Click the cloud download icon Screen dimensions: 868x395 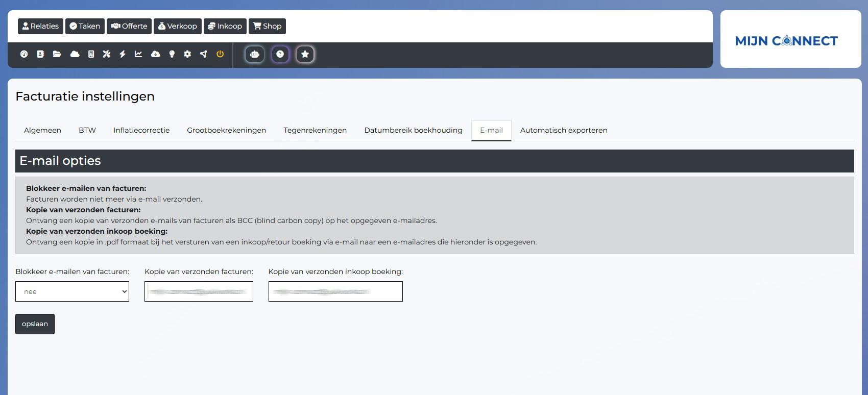[156, 54]
